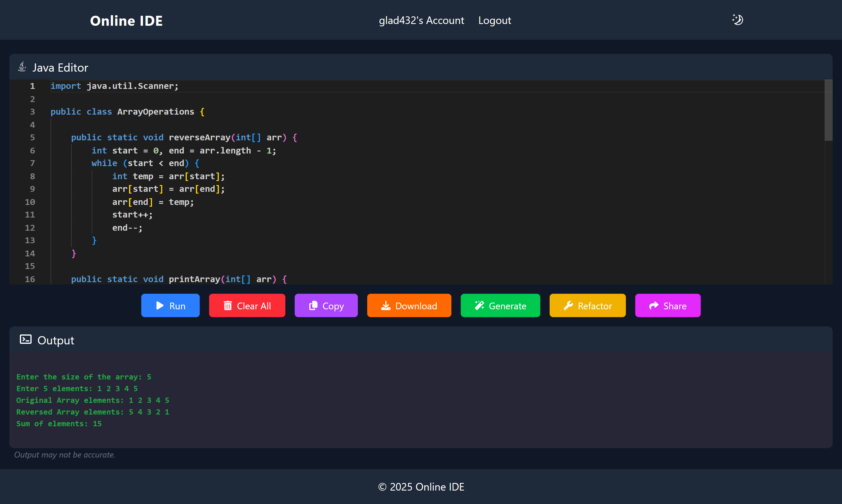This screenshot has width=842, height=504.
Task: Click the wrench icon on Refactor
Action: (x=568, y=306)
